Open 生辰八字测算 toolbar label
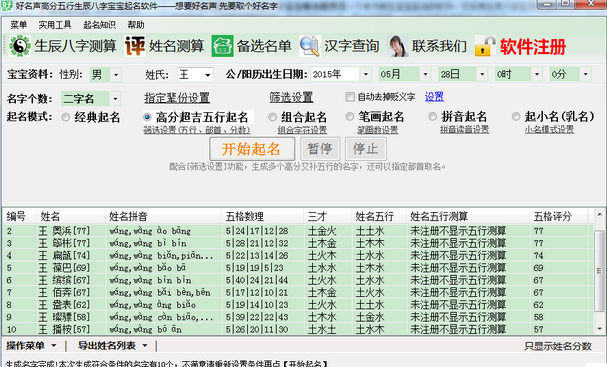607x367 pixels. point(75,46)
